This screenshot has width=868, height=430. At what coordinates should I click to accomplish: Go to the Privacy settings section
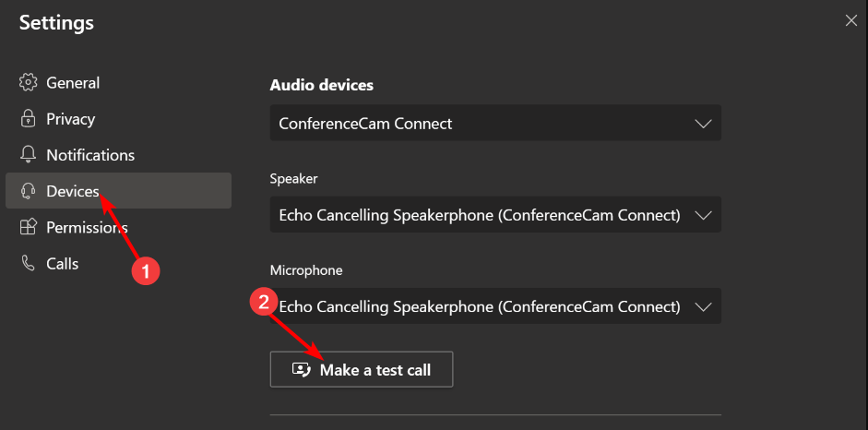118,119
